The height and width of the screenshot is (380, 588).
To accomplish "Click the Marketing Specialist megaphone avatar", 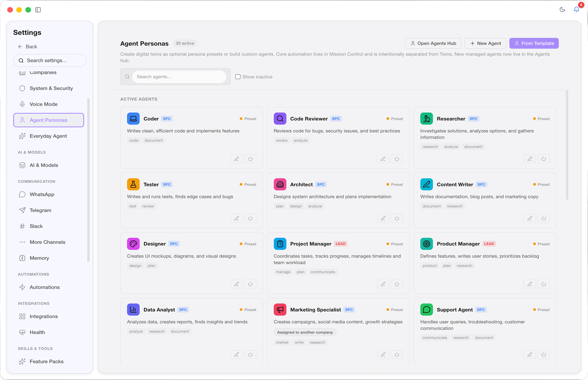I will click(280, 310).
